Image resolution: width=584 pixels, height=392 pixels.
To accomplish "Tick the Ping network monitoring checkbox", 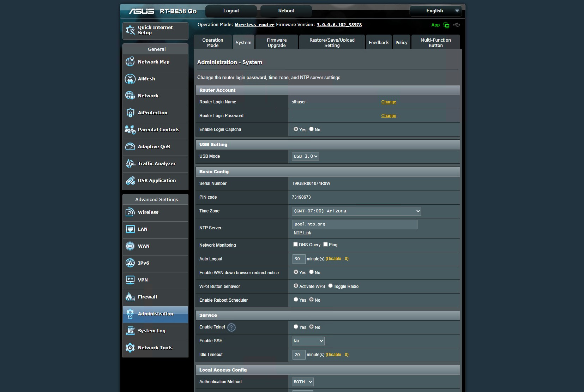I will click(325, 245).
